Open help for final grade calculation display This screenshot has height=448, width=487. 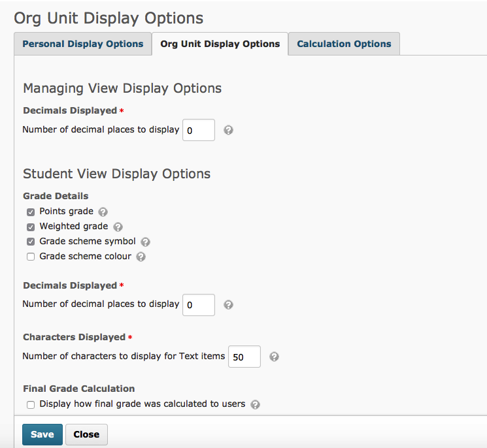coord(255,404)
